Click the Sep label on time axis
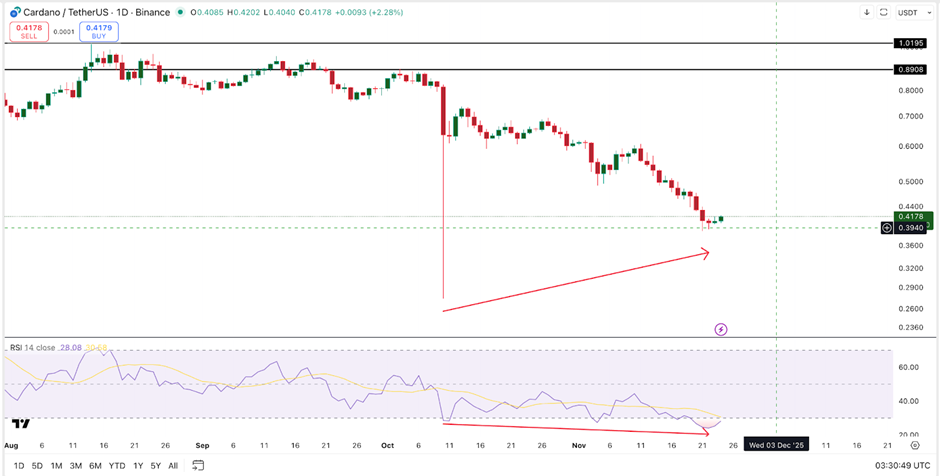The width and height of the screenshot is (940, 476). 203,445
